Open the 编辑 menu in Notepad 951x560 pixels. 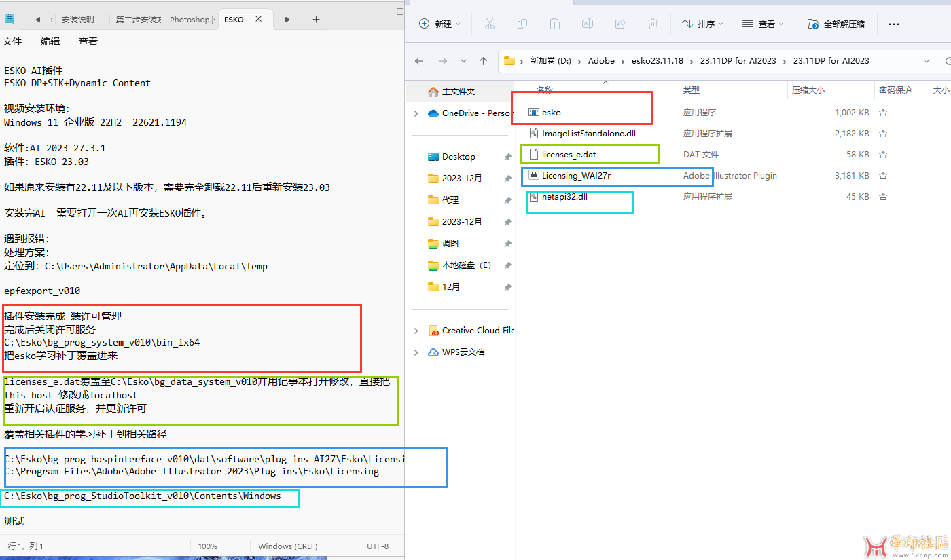[x=50, y=41]
